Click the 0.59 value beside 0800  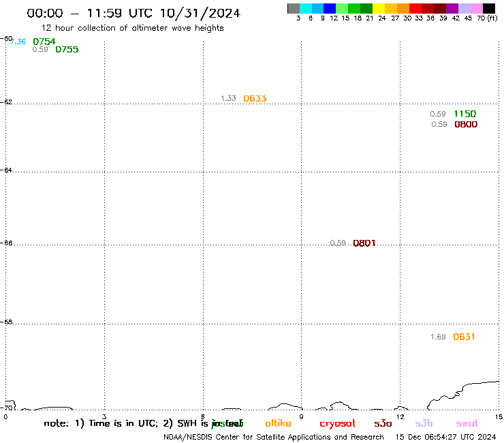[439, 124]
